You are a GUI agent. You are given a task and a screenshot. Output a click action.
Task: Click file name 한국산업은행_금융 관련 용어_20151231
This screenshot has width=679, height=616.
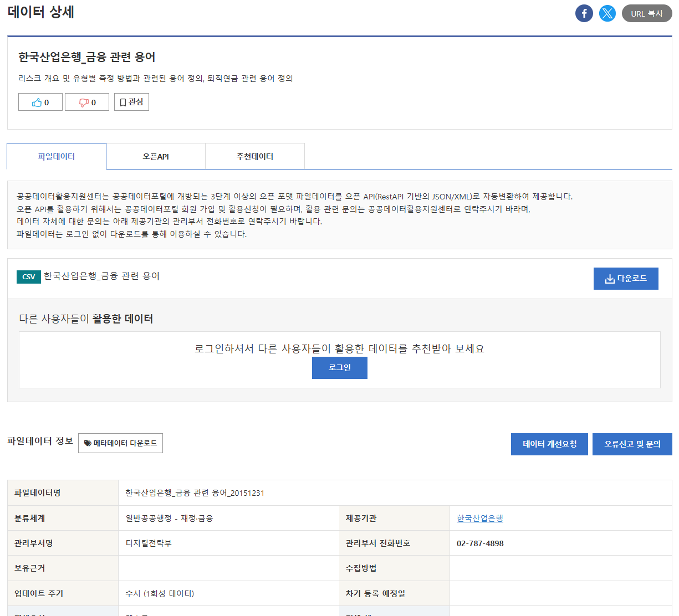195,492
